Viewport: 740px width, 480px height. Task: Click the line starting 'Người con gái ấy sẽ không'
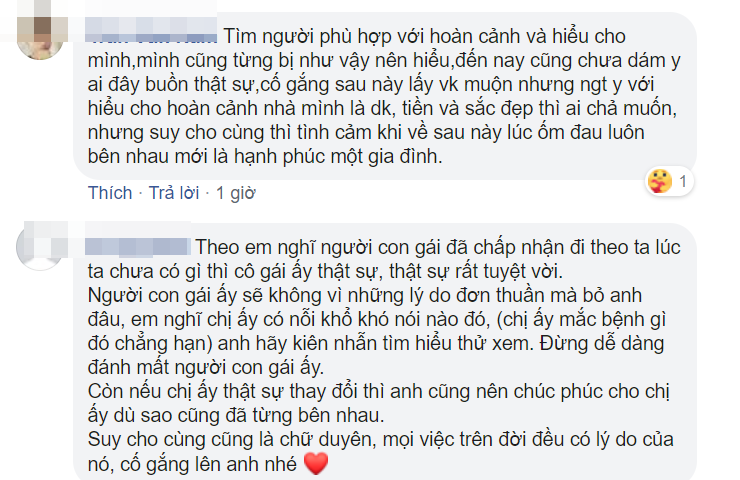tap(365, 295)
